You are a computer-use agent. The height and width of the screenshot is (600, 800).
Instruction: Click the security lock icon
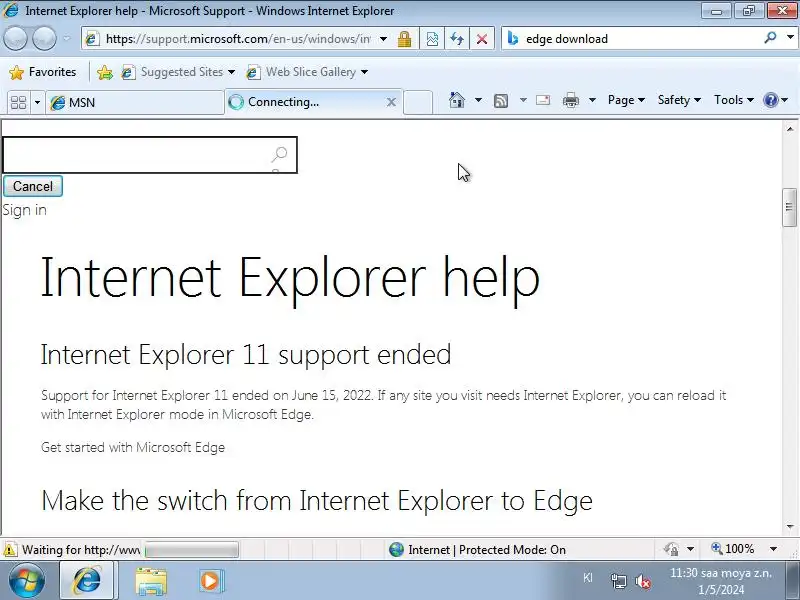coord(405,39)
